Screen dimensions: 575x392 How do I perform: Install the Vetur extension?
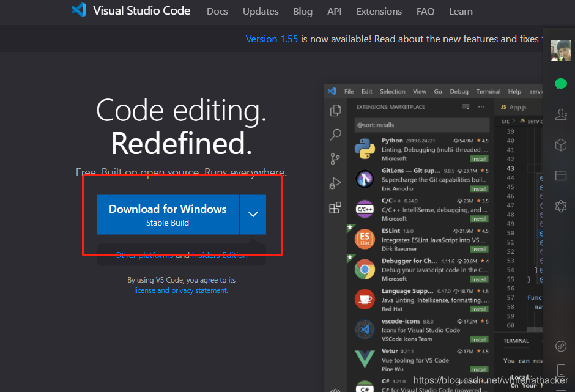click(x=479, y=369)
